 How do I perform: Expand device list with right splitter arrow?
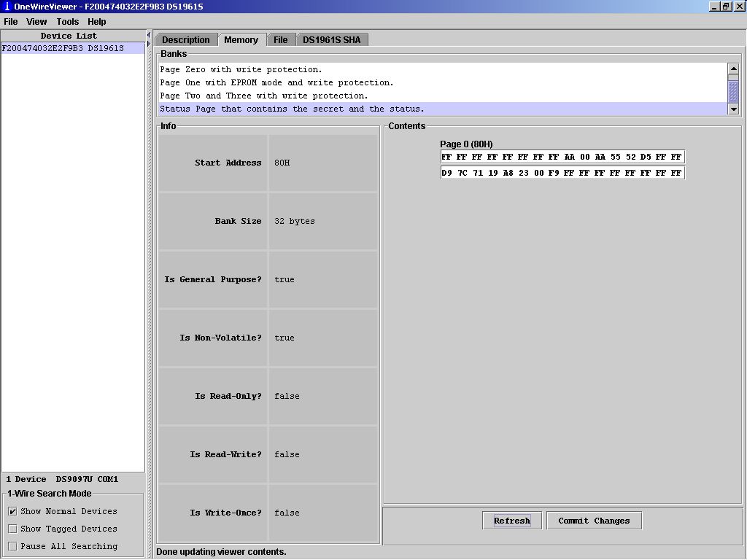(x=149, y=43)
